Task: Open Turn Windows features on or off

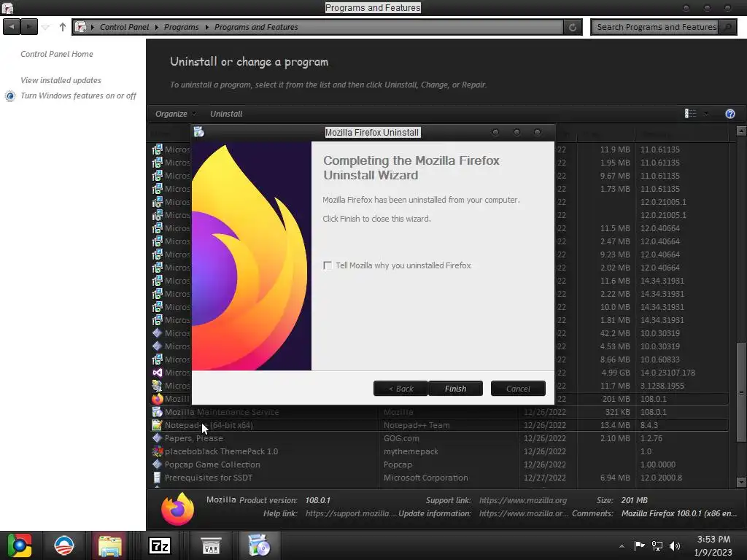Action: click(x=78, y=96)
